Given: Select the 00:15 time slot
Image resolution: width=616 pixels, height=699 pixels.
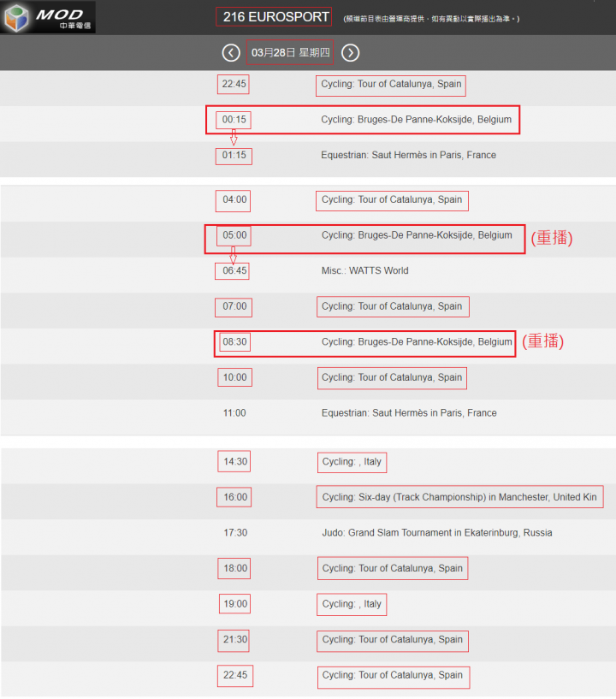Looking at the screenshot, I should pyautogui.click(x=234, y=120).
